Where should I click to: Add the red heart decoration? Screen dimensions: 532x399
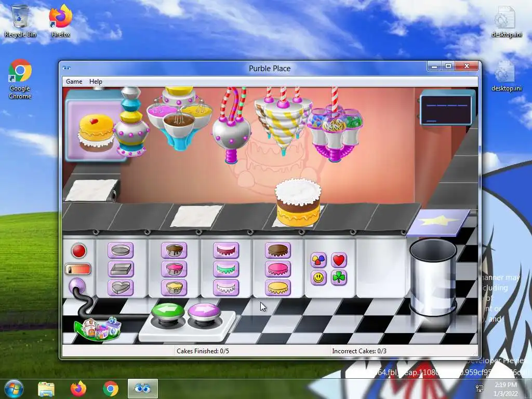[x=339, y=260]
